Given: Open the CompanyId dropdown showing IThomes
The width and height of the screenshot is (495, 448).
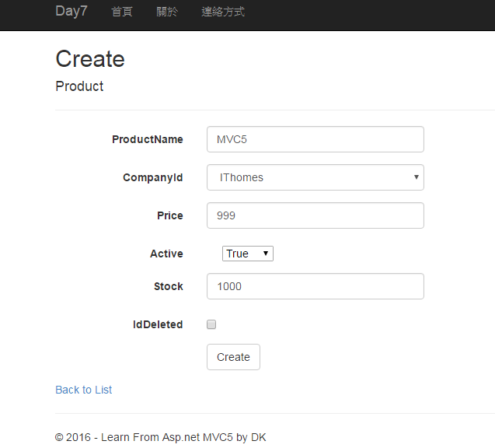Looking at the screenshot, I should point(315,177).
